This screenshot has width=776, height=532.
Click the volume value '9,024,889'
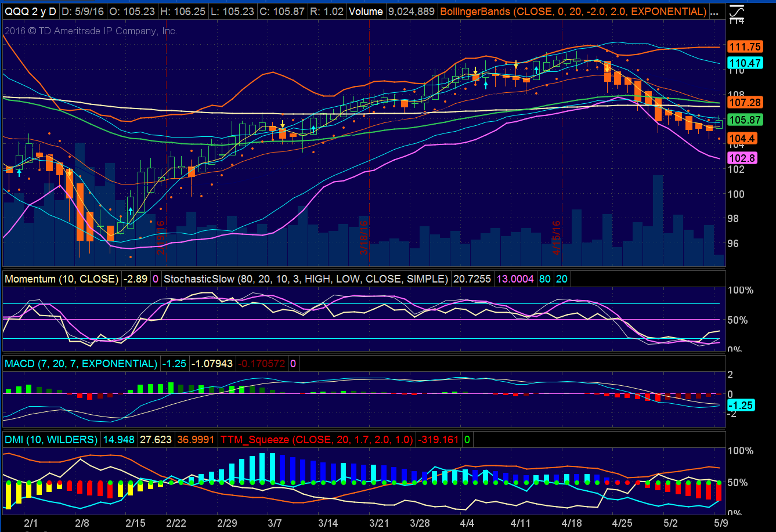[x=411, y=12]
